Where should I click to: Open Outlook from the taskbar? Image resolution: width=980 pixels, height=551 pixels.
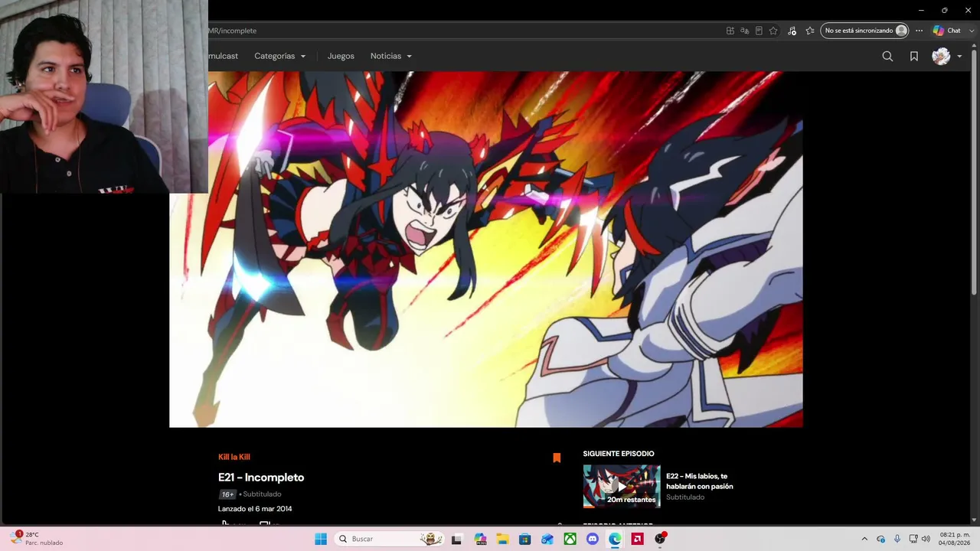pyautogui.click(x=547, y=539)
